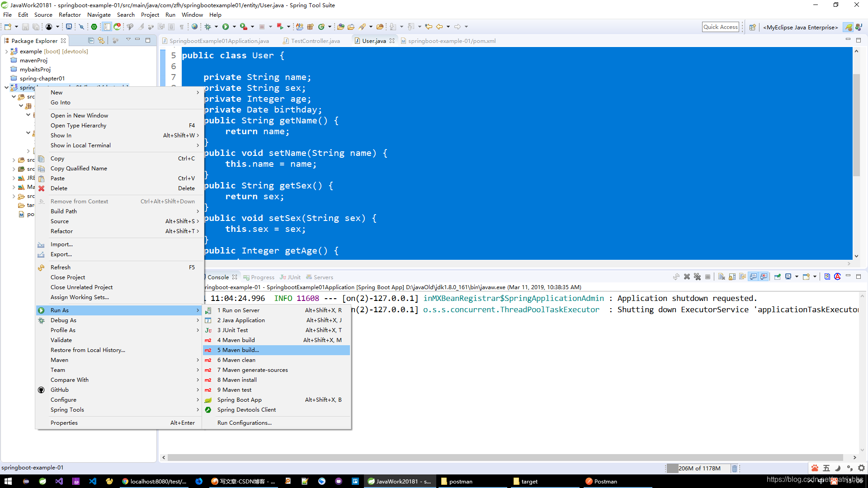Click 'Run Configurations...' at bottom of menu

click(244, 422)
